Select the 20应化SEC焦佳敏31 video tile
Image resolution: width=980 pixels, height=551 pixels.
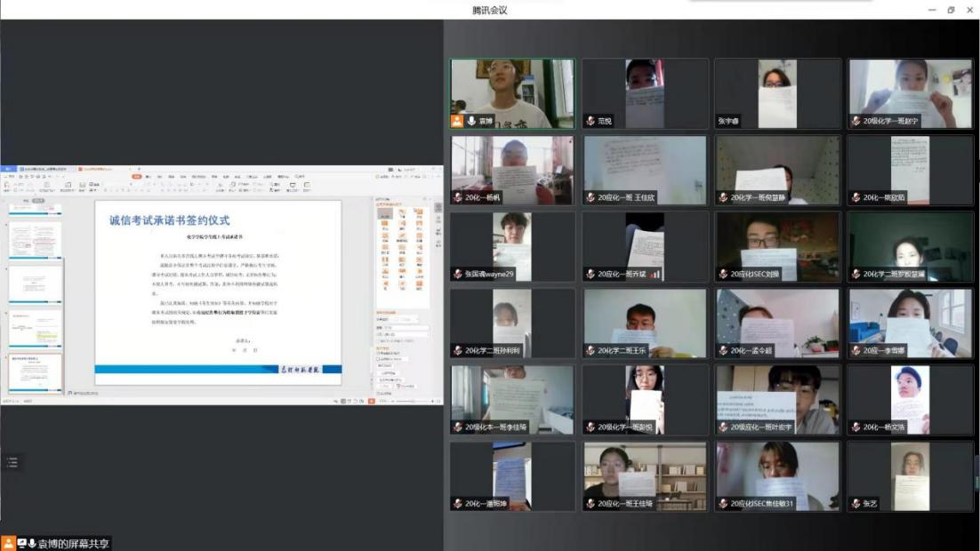pyautogui.click(x=777, y=476)
